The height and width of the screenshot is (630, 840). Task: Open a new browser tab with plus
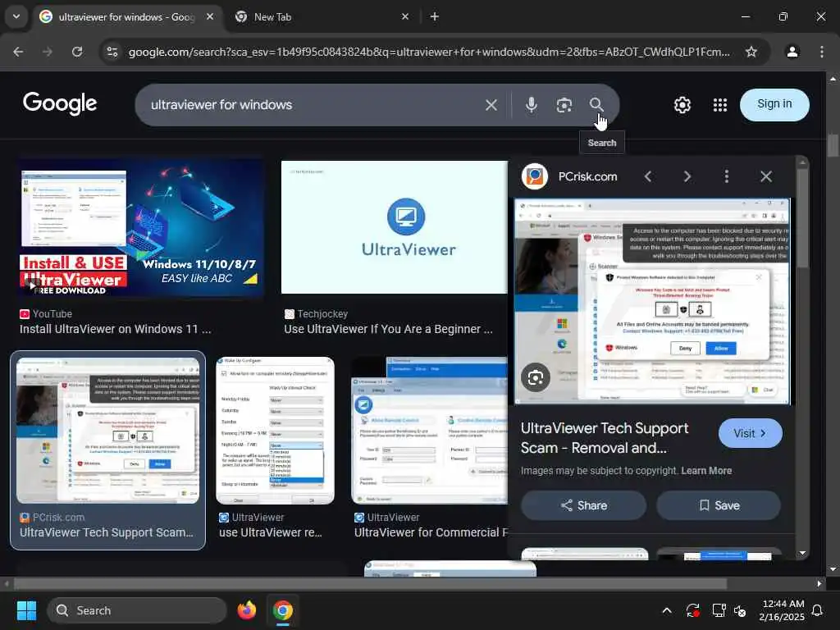click(x=435, y=16)
